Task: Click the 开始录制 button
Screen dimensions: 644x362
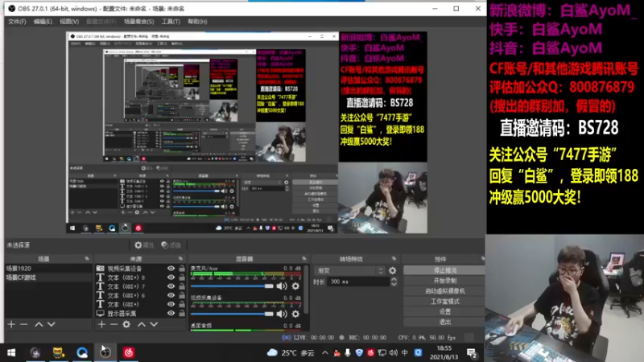Action: click(x=444, y=281)
